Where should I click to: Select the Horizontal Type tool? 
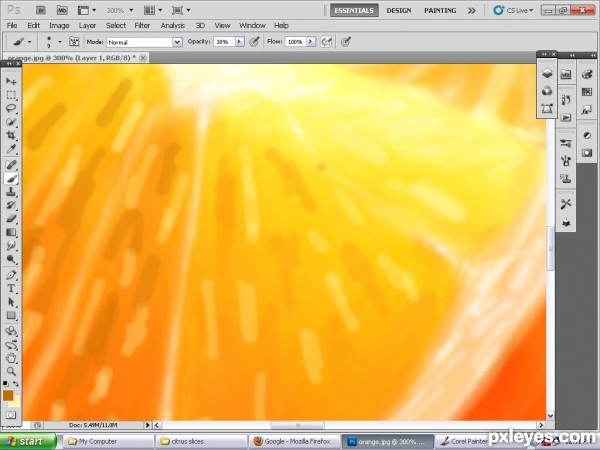[x=11, y=289]
